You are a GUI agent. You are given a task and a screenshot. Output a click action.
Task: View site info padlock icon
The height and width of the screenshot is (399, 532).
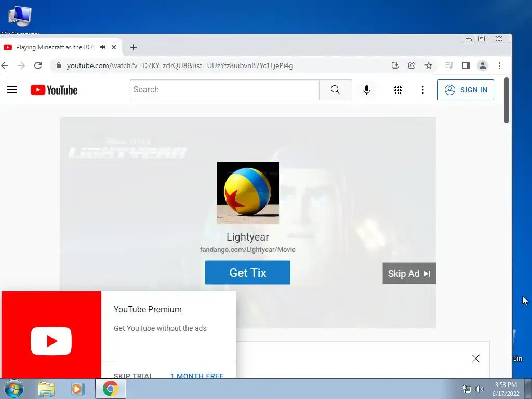58,65
